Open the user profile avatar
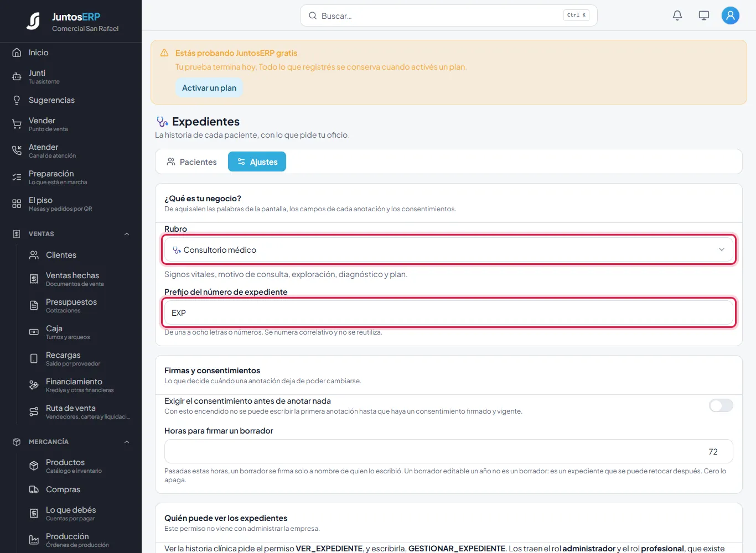Image resolution: width=756 pixels, height=553 pixels. (731, 15)
